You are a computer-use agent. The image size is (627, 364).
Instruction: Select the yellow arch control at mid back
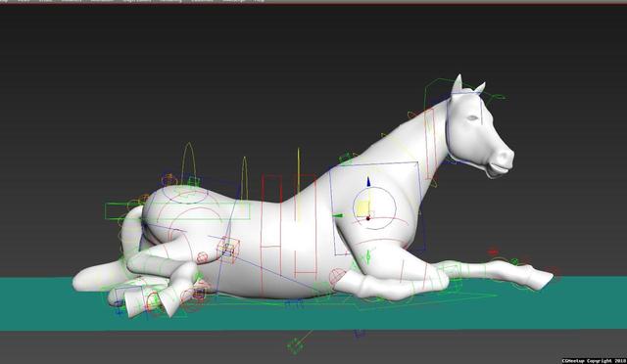tap(244, 179)
